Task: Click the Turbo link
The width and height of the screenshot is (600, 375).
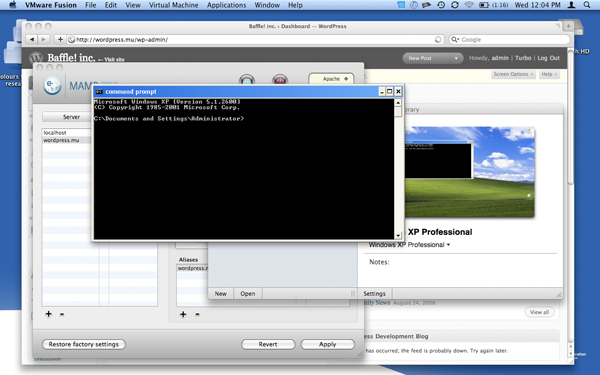Action: (x=523, y=58)
